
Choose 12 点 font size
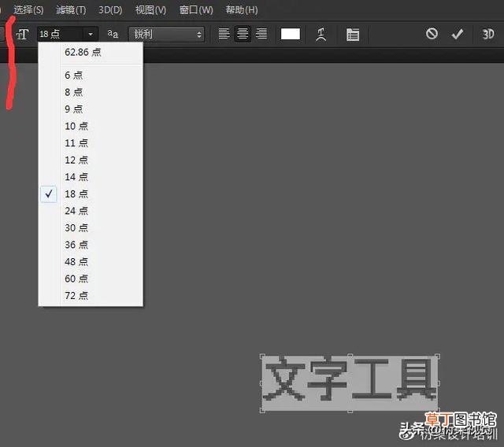[x=91, y=160]
